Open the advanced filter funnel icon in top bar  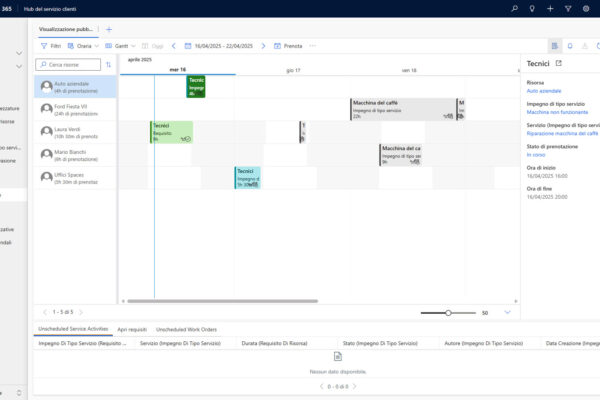568,8
